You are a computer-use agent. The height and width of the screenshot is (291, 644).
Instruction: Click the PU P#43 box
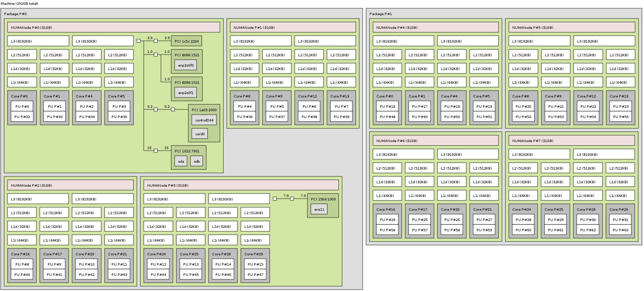pyautogui.click(x=119, y=275)
